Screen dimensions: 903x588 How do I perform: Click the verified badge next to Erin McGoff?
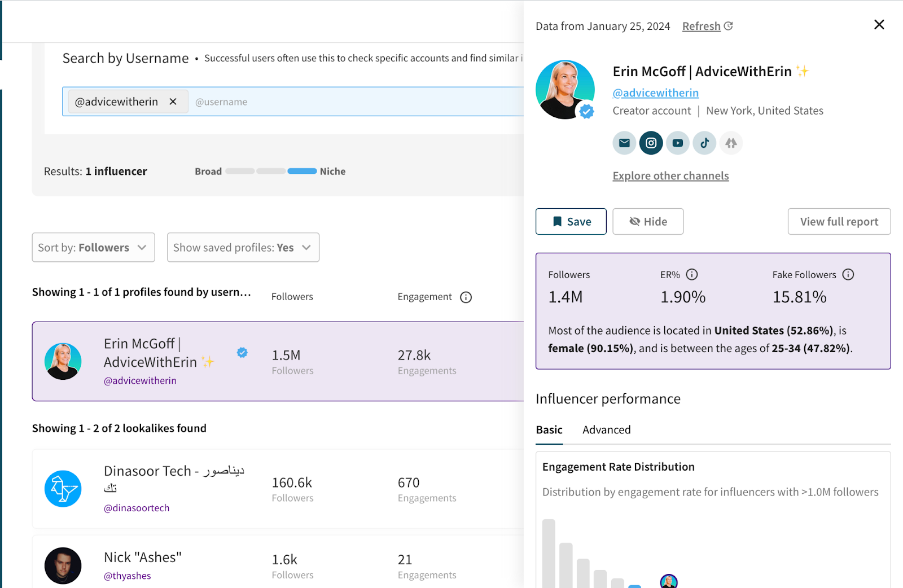pos(242,352)
